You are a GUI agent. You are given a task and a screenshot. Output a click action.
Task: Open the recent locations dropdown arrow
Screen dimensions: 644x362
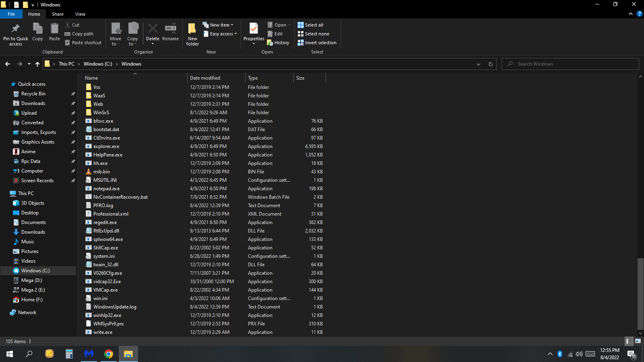pos(29,64)
